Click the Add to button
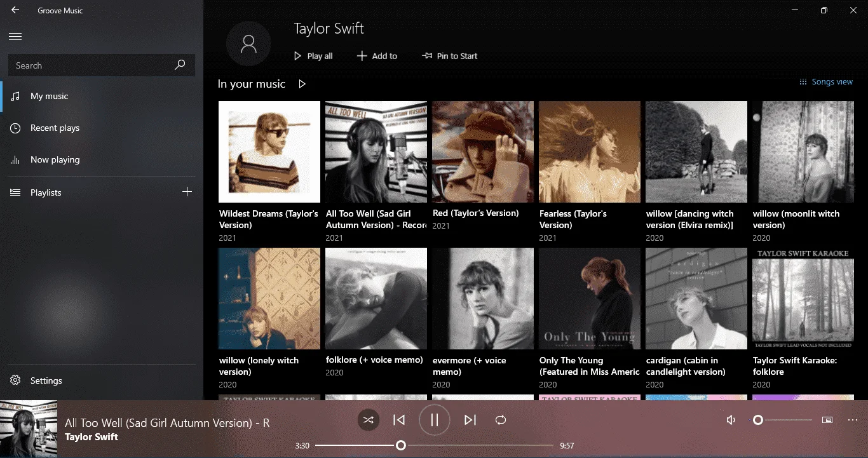868x458 pixels. pyautogui.click(x=377, y=56)
